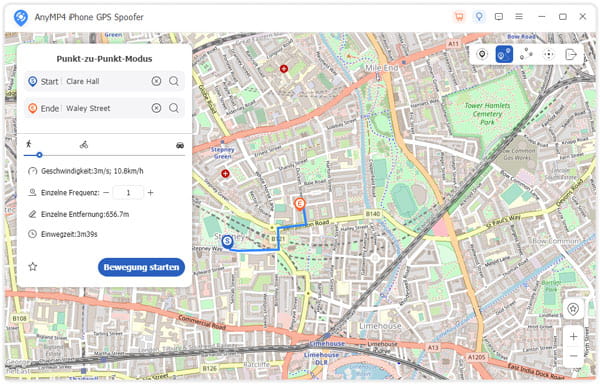The image size is (600, 384).
Task: Choose driving car speed icon
Action: (180, 145)
